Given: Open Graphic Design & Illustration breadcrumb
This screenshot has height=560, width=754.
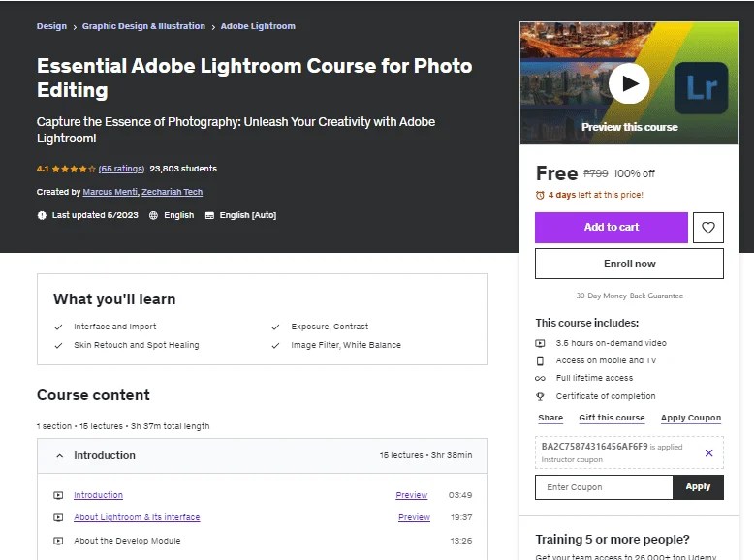Looking at the screenshot, I should coord(143,26).
